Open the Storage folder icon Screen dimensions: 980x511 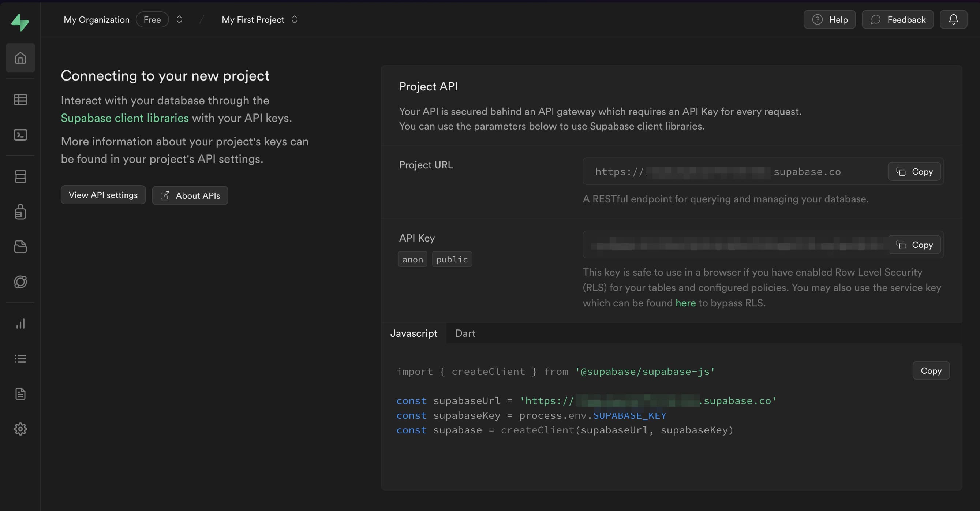(20, 247)
